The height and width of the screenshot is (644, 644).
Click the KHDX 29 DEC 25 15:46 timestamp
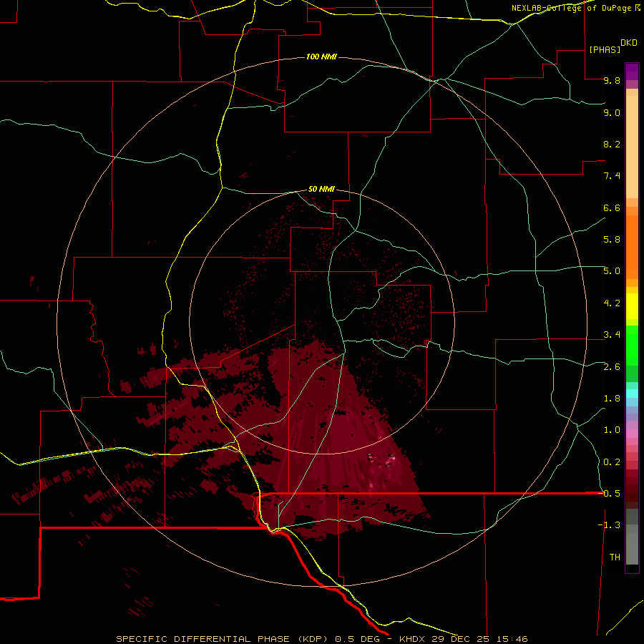point(463,639)
